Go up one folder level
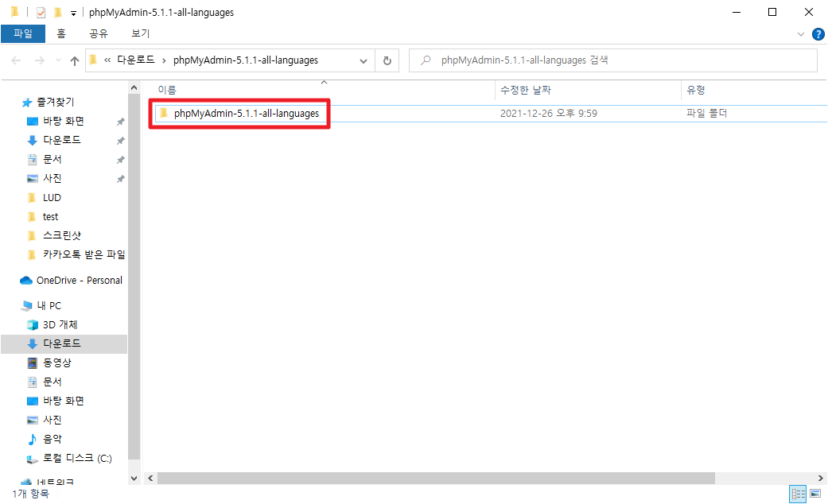 click(x=75, y=60)
